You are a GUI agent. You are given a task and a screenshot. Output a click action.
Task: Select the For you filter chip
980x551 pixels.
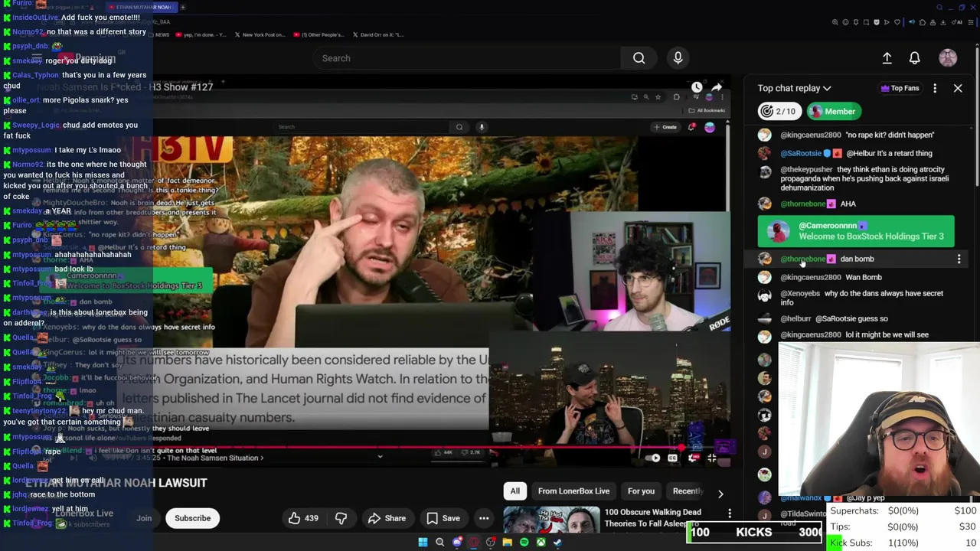click(641, 491)
